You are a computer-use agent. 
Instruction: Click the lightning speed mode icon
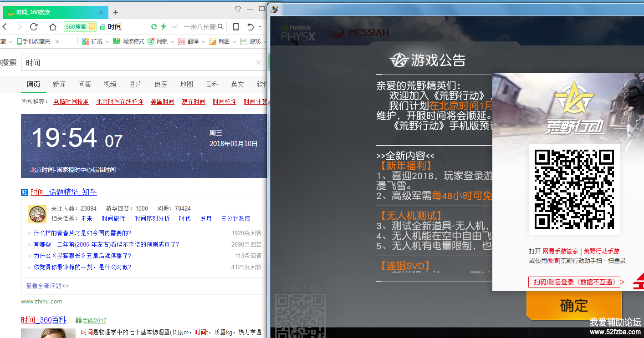point(164,27)
